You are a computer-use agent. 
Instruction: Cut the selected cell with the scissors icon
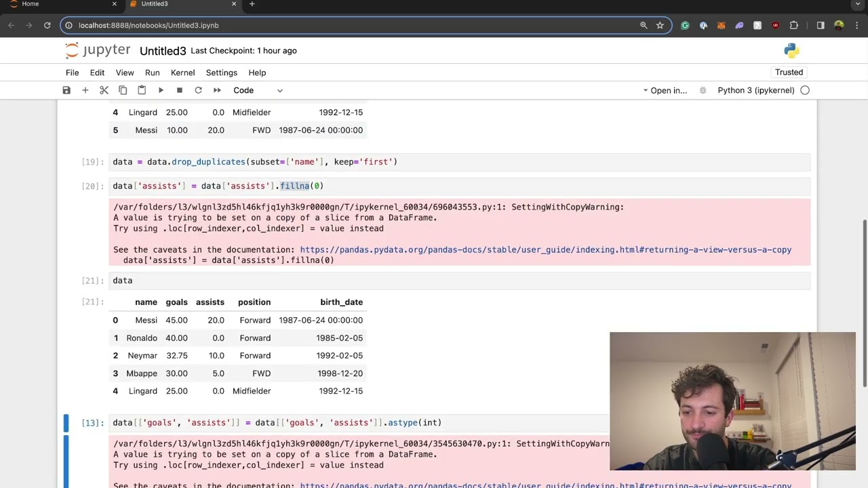(104, 90)
